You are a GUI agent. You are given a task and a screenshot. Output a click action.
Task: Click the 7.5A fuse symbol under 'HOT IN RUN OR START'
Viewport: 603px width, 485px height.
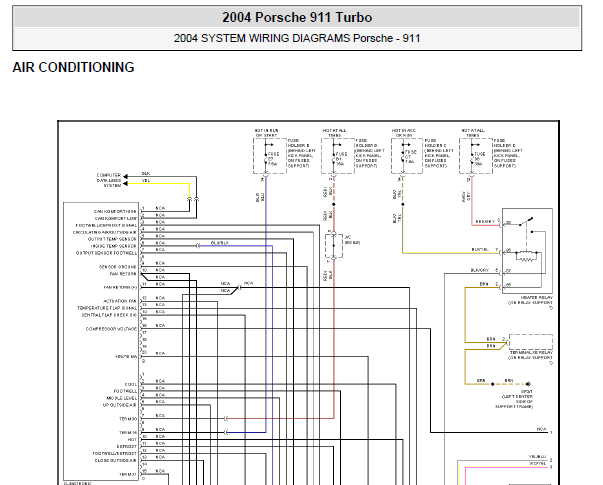[265, 158]
